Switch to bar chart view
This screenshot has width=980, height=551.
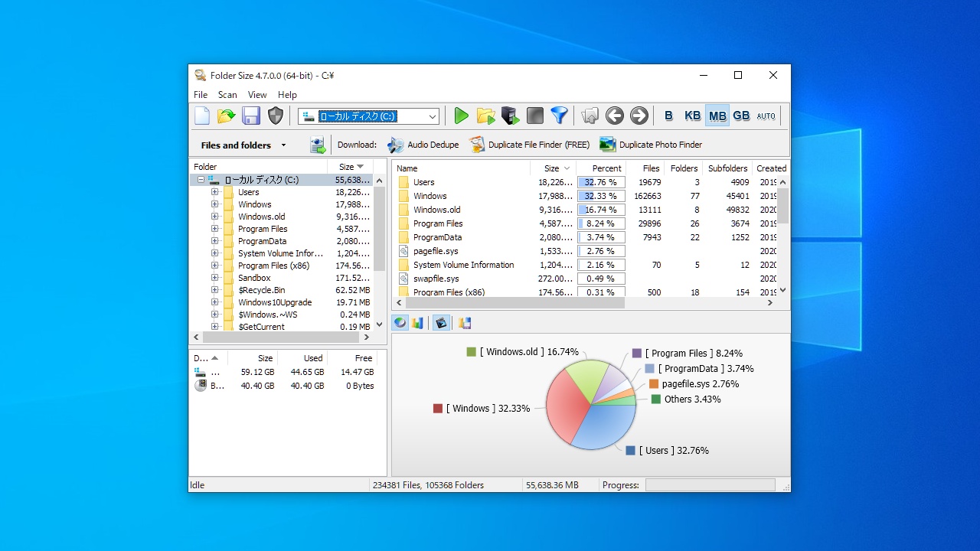tap(417, 323)
